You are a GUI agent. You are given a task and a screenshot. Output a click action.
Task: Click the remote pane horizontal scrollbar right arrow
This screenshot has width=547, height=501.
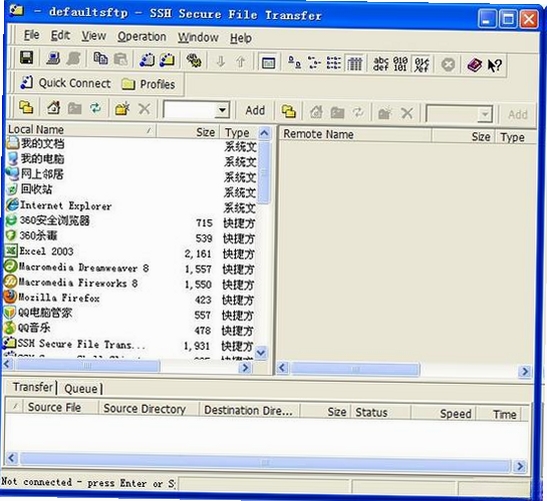pyautogui.click(x=524, y=372)
